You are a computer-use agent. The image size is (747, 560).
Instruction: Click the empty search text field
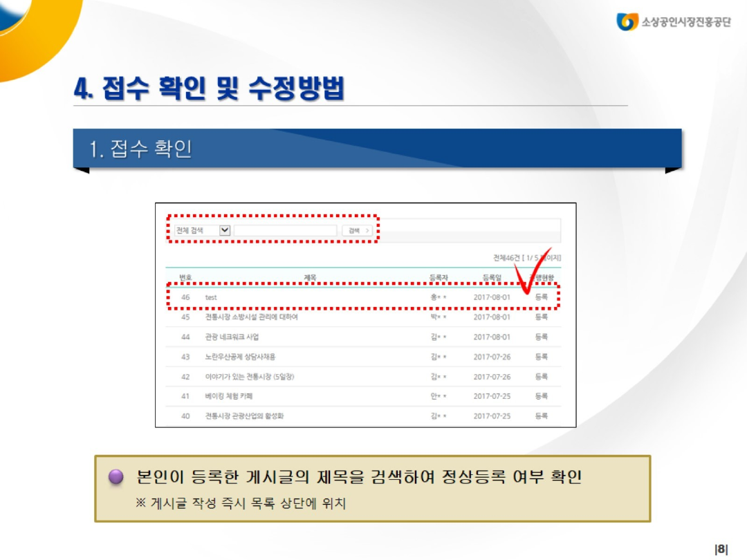pyautogui.click(x=285, y=230)
